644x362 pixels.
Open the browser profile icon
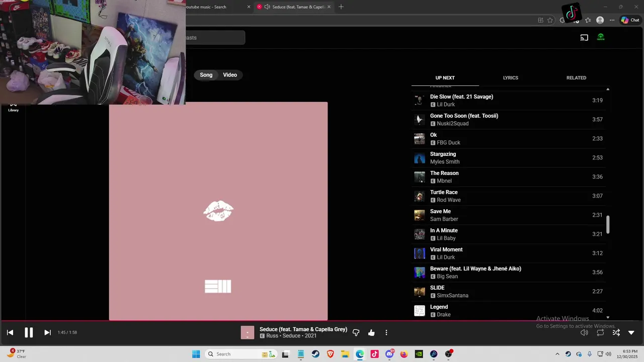600,20
